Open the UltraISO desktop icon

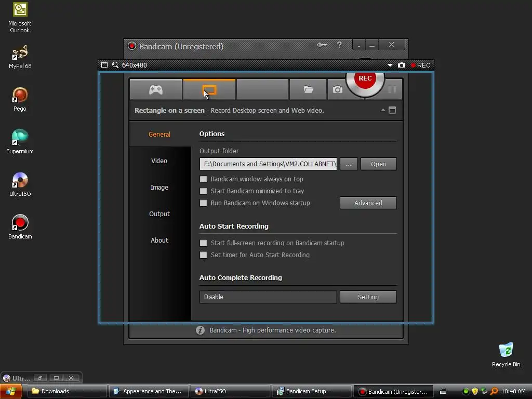pos(20,184)
